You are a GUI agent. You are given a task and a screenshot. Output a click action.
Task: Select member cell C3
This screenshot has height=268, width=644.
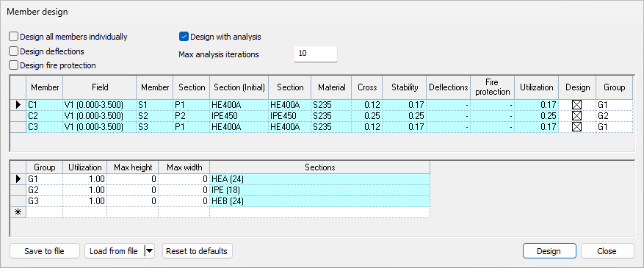[45, 127]
